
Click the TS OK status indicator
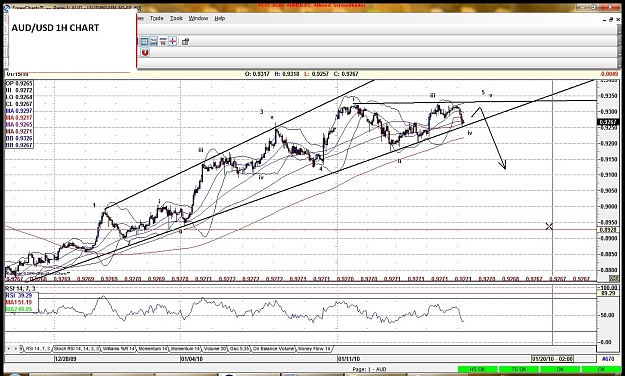point(519,370)
